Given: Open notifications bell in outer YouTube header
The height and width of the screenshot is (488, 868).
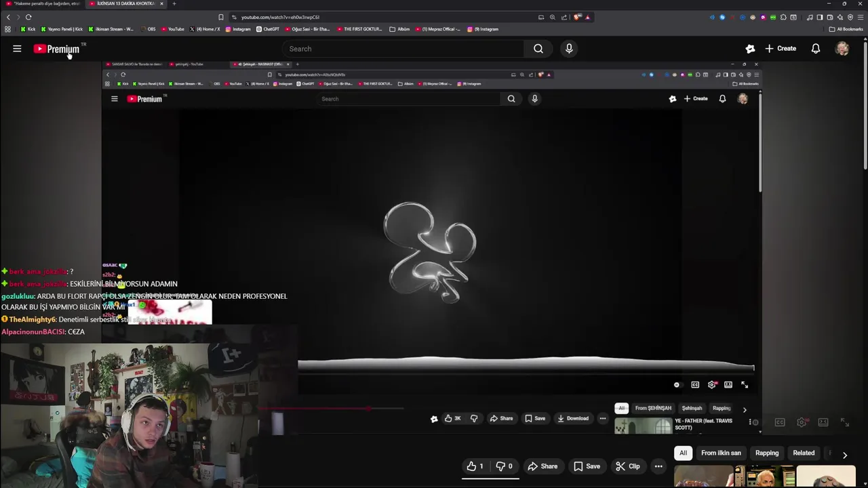Looking at the screenshot, I should click(x=816, y=49).
